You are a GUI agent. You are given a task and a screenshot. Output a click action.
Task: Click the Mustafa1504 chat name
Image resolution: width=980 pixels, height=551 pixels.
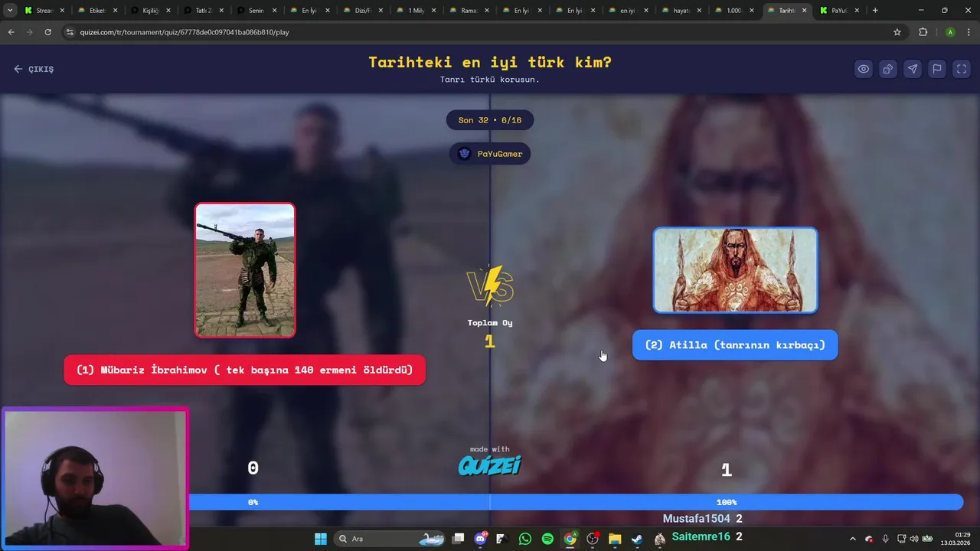click(x=697, y=519)
